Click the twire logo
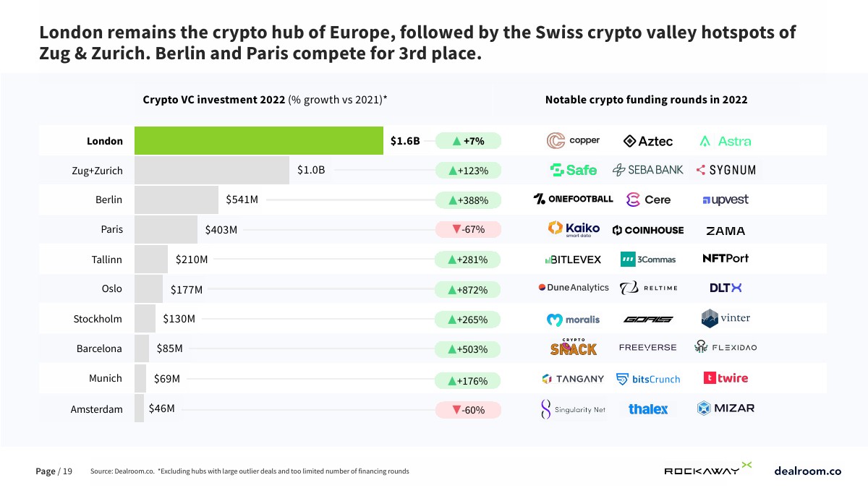The height and width of the screenshot is (488, 868). 726,378
